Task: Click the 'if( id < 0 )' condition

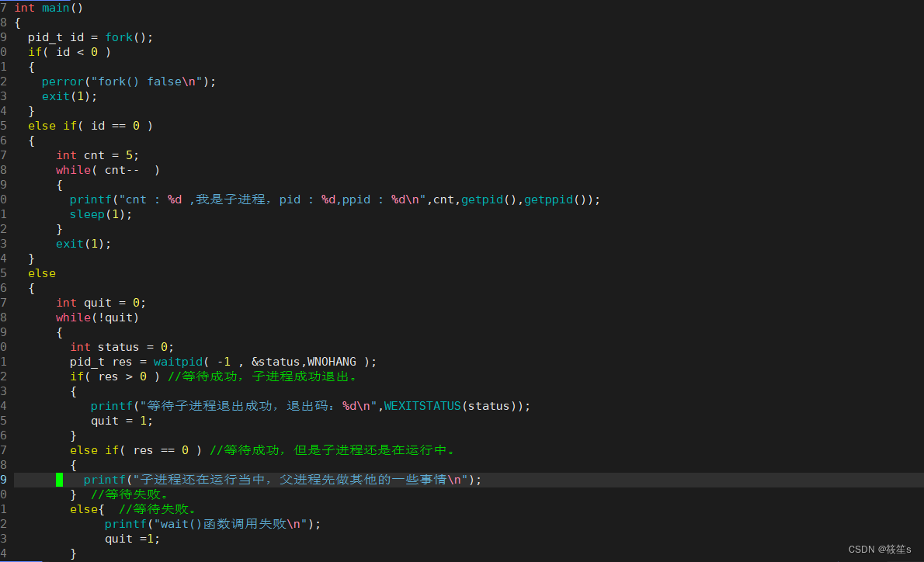Action: click(69, 52)
